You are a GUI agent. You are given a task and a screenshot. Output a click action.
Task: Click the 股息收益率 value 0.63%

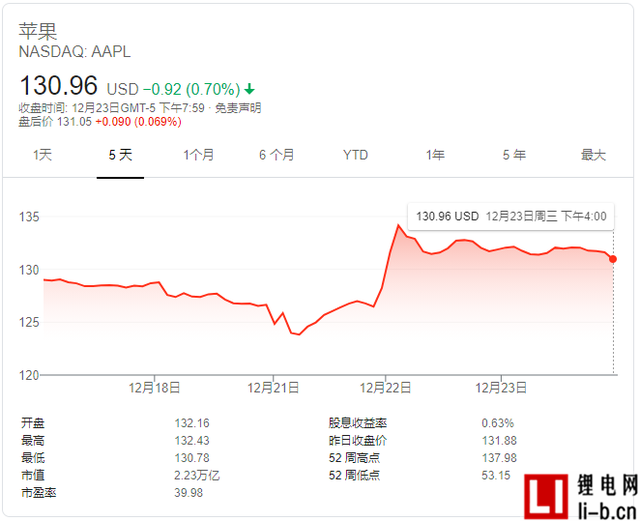(x=498, y=423)
